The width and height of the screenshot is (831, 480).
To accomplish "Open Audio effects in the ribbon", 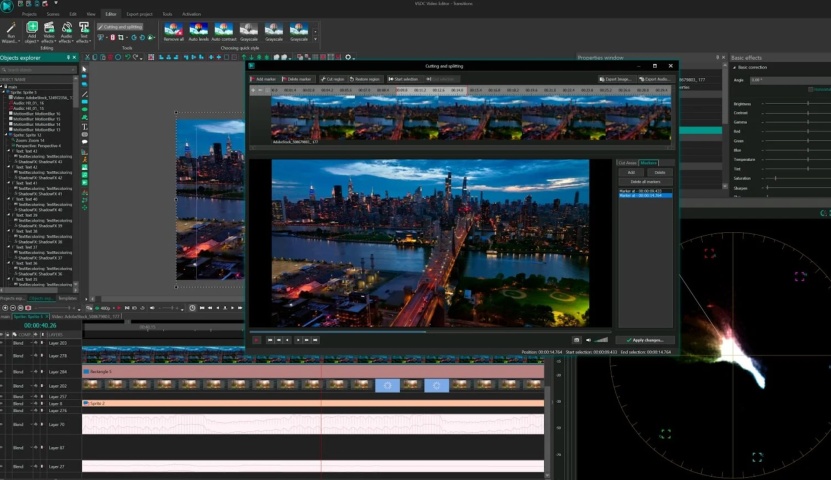I will (66, 32).
